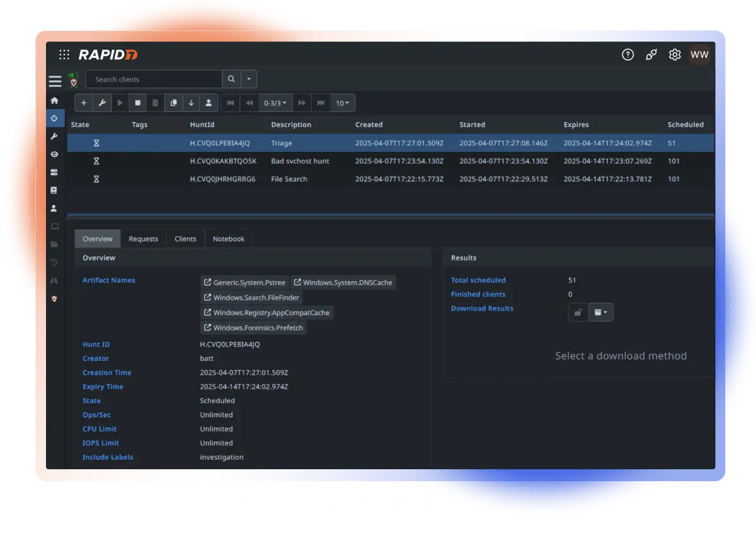Open the 0-3/3 page range dropdown
This screenshot has height=536, width=756.
point(275,103)
